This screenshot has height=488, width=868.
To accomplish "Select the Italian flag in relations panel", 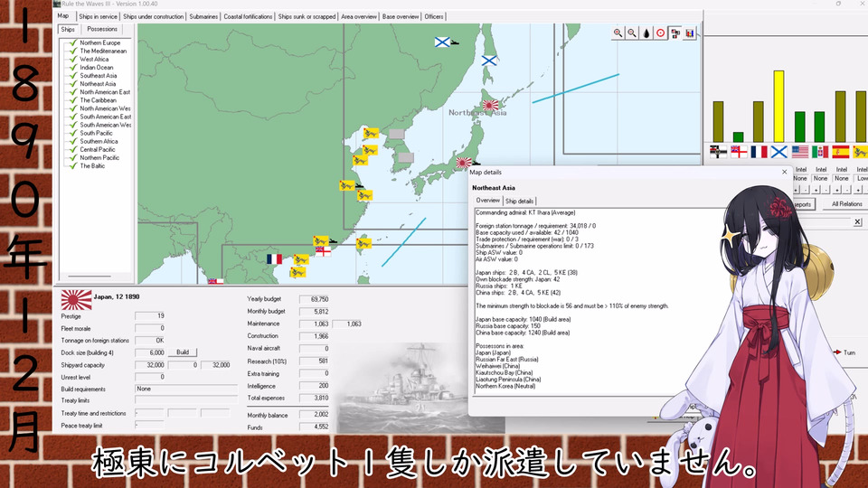I will click(x=820, y=152).
